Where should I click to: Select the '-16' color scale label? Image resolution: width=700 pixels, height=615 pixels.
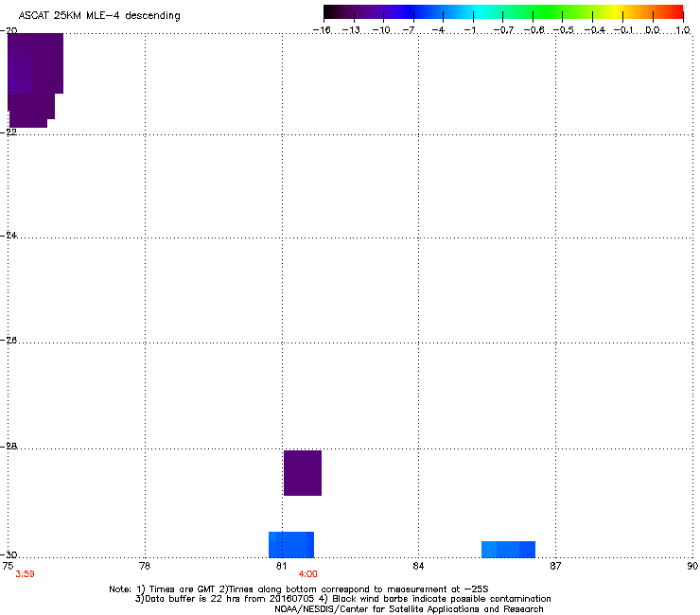pyautogui.click(x=322, y=30)
